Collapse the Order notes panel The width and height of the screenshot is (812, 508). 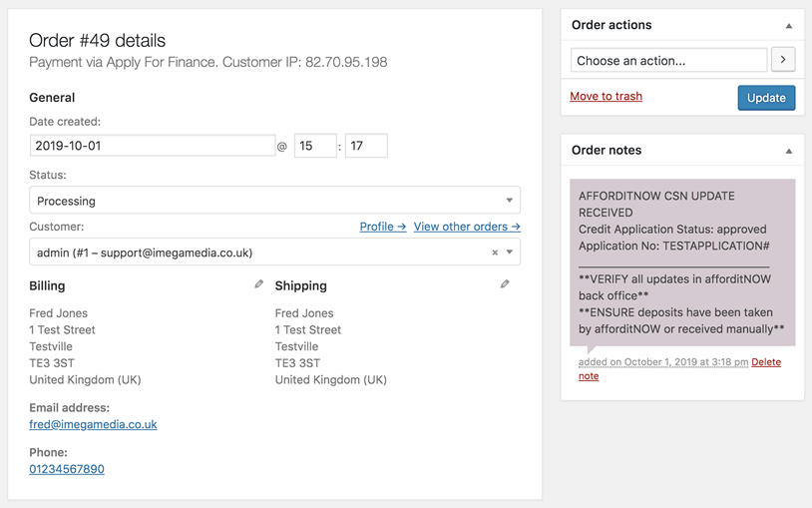click(x=789, y=151)
